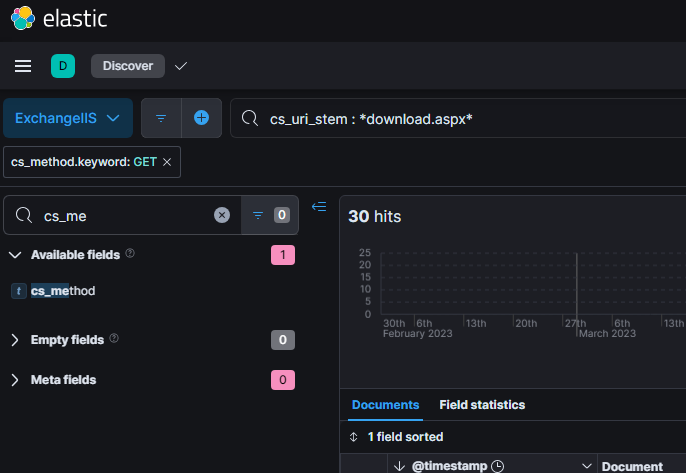Open the filter options menu button

pos(161,118)
